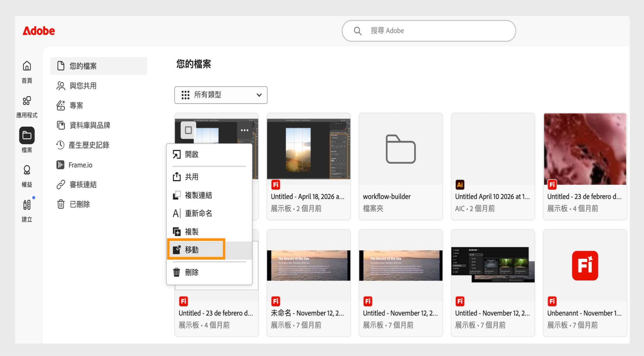Go to the 首頁 home icon

27,66
